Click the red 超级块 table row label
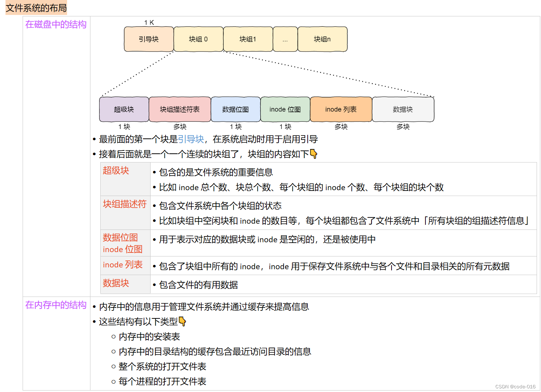The width and height of the screenshot is (541, 392). [x=116, y=170]
